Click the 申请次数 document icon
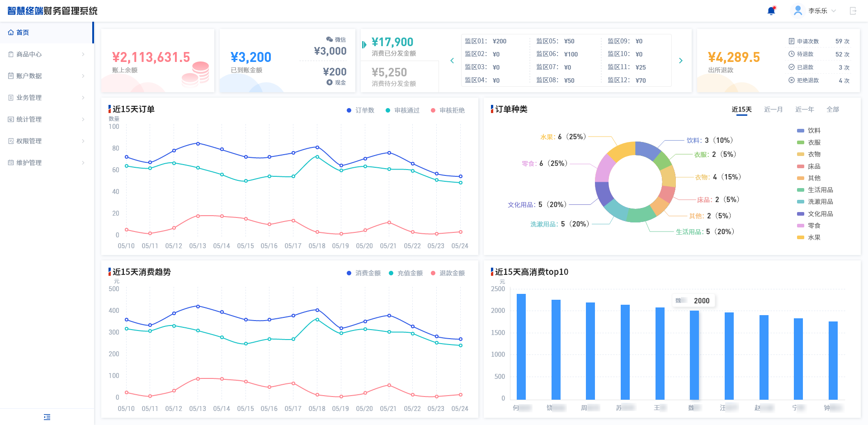The image size is (868, 425). pyautogui.click(x=792, y=41)
